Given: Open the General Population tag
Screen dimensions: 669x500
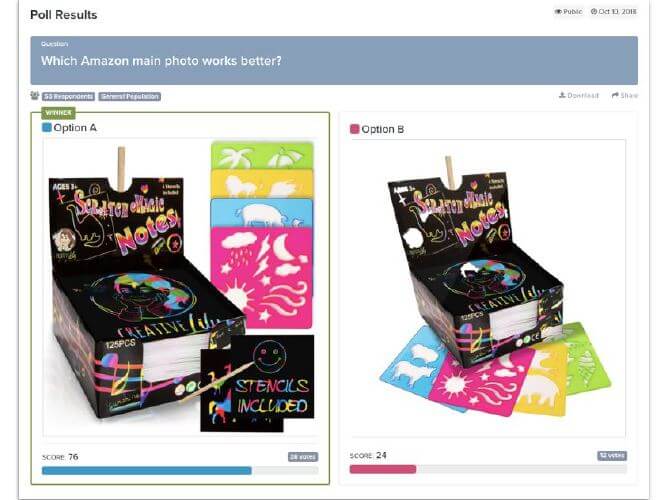Looking at the screenshot, I should coord(130,96).
